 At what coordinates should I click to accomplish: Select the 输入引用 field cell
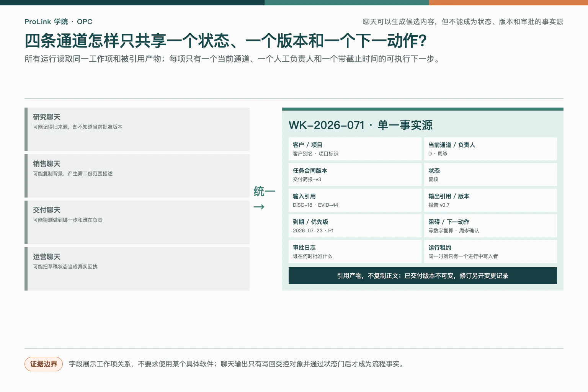click(355, 200)
